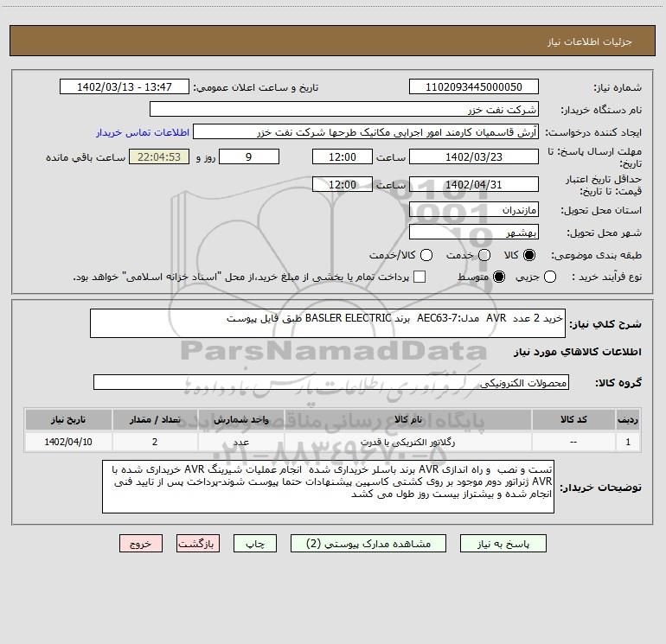Select the خدمت radio button
Viewport: 666px width, 644px height.
(484, 255)
